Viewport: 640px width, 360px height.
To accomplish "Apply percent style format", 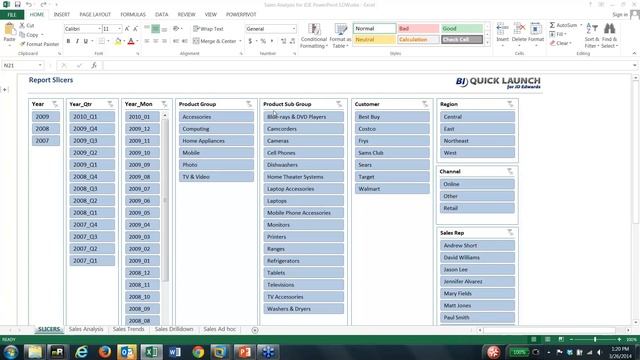I will (x=263, y=41).
